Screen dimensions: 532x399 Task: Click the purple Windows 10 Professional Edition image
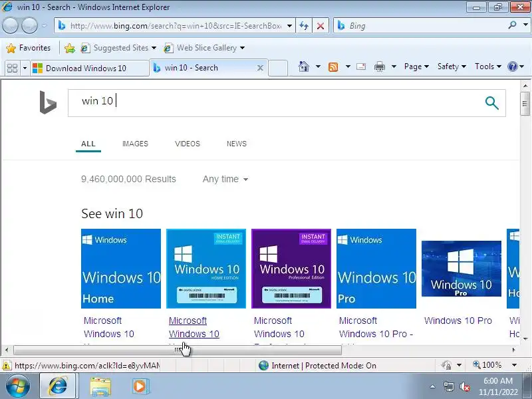(x=291, y=269)
